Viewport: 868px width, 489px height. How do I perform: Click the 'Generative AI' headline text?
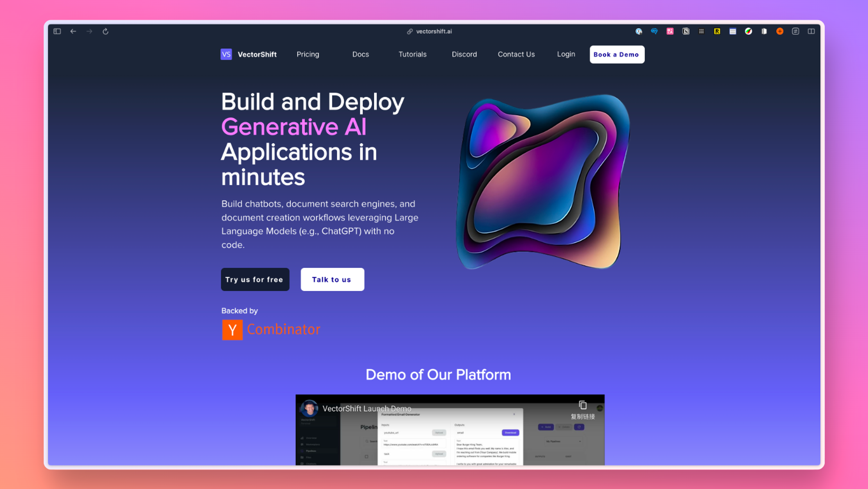tap(294, 127)
